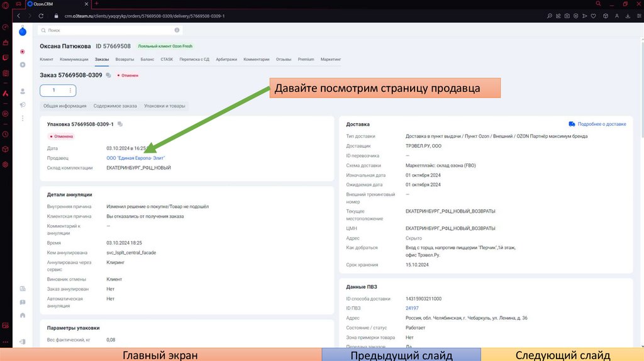Click the home icon in CRM sidebar
This screenshot has width=644, height=361.
click(23, 316)
